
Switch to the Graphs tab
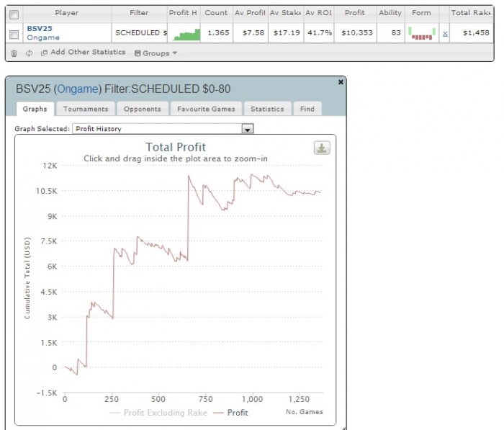[35, 109]
